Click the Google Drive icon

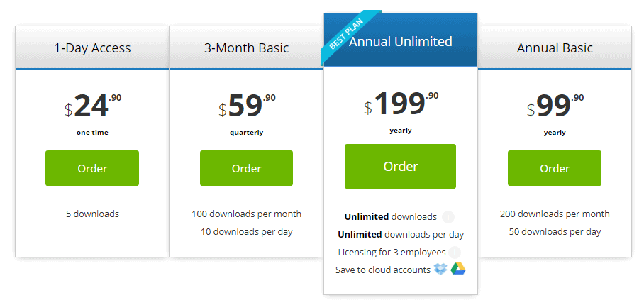coord(458,269)
